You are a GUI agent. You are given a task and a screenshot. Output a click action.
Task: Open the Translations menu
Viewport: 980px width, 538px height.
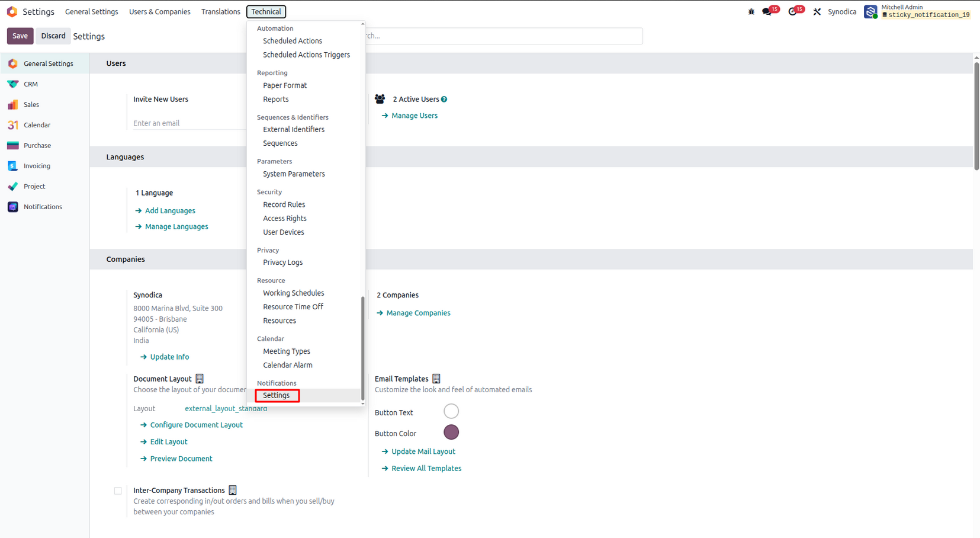(221, 12)
